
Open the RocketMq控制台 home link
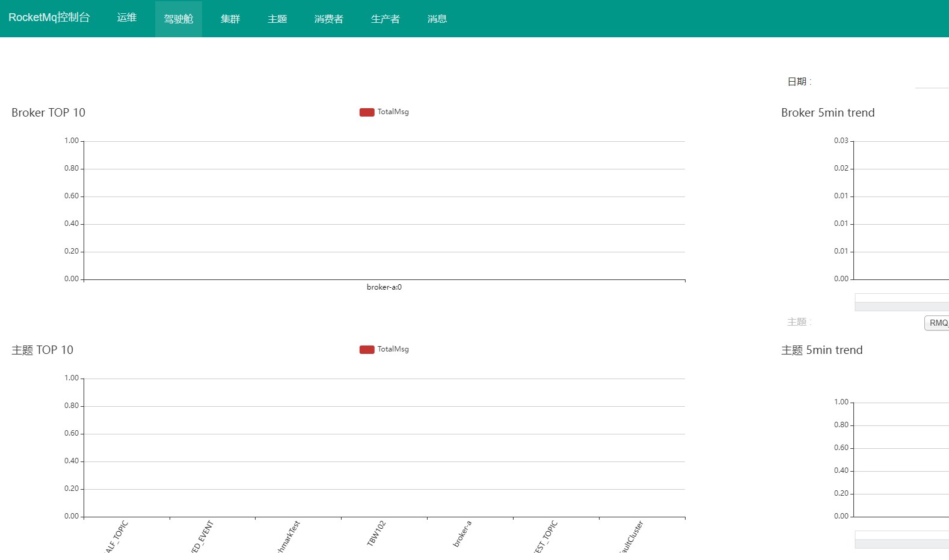click(x=49, y=17)
